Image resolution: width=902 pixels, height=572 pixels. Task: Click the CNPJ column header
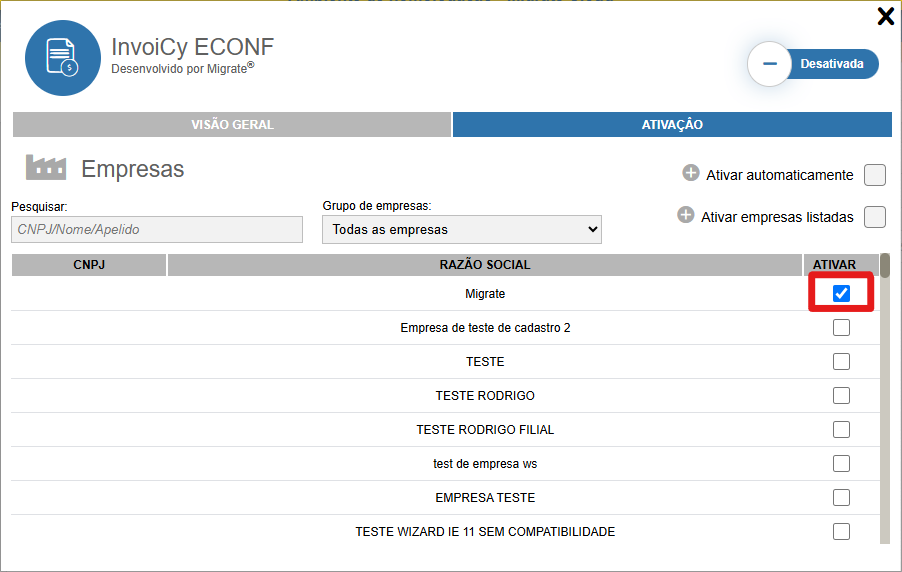pyautogui.click(x=89, y=265)
